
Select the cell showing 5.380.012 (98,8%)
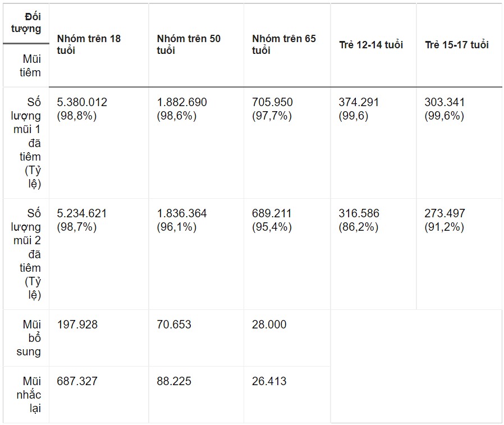(82, 109)
